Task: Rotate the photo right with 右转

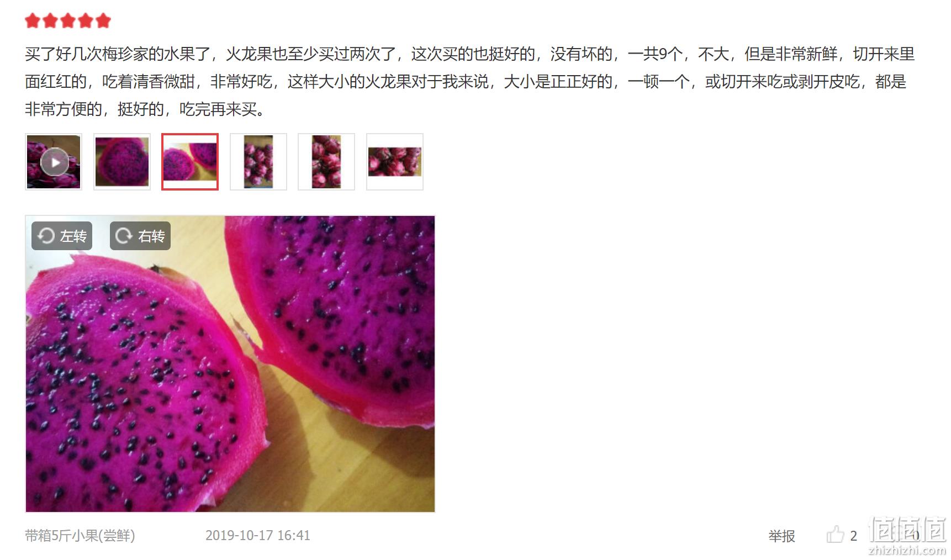Action: [140, 236]
